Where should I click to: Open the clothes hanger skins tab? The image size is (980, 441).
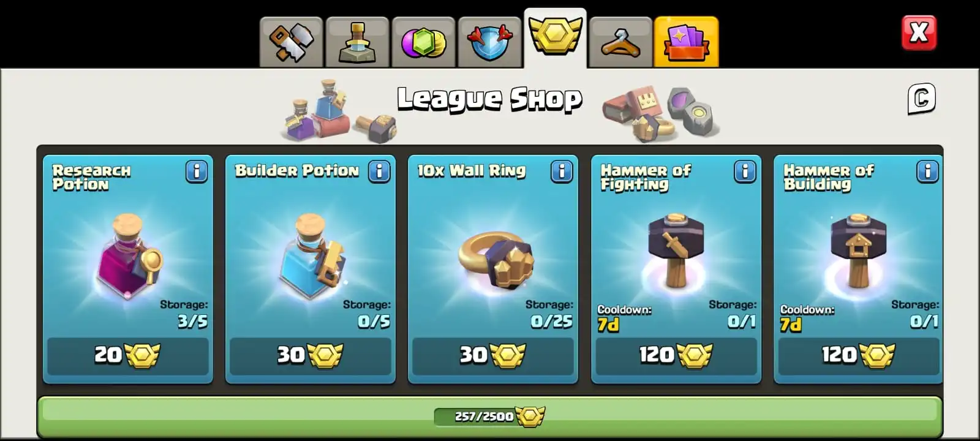(620, 42)
